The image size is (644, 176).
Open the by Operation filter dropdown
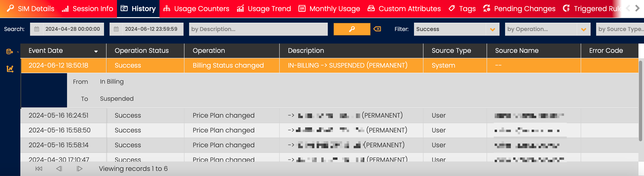click(583, 29)
